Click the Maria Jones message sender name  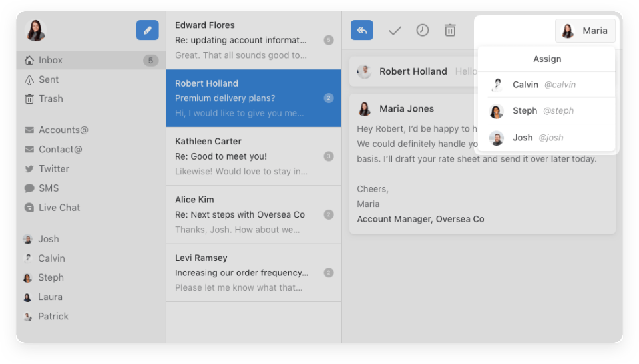pos(406,109)
